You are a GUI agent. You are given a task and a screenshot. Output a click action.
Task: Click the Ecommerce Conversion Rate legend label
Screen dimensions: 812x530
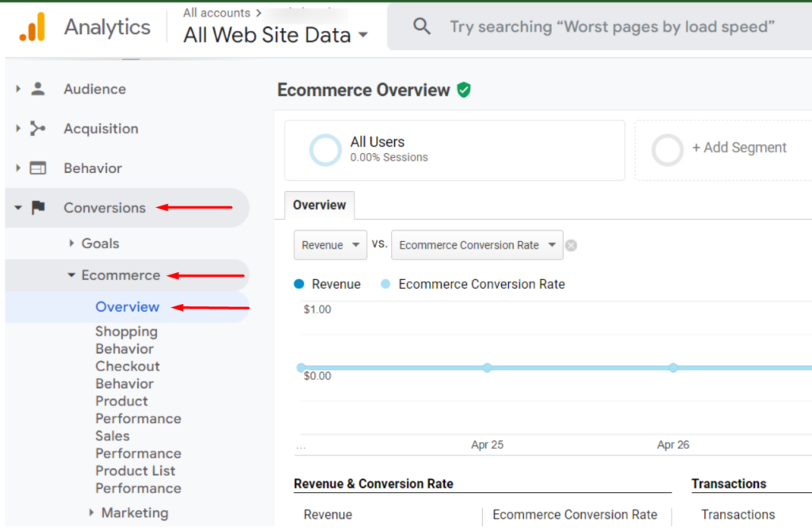(481, 284)
